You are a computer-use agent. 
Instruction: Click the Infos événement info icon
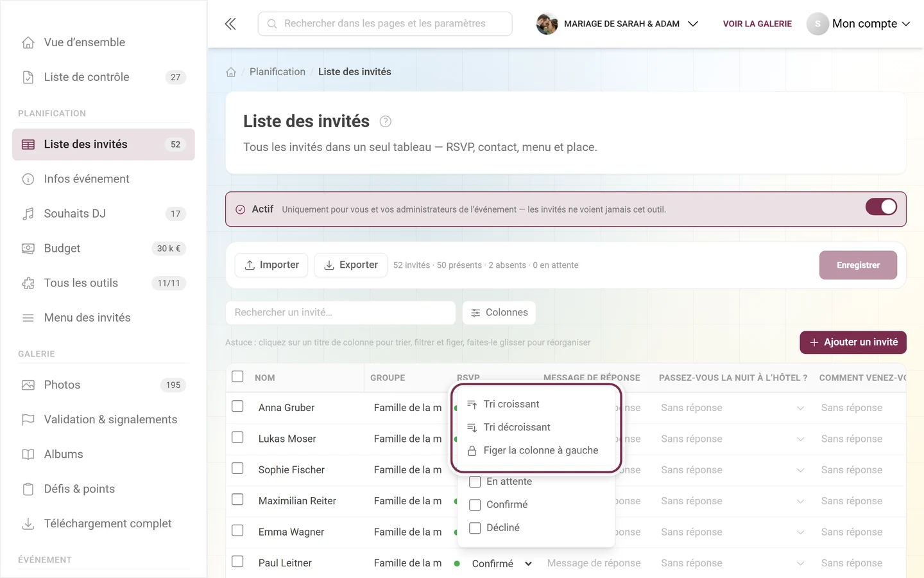[x=28, y=179]
